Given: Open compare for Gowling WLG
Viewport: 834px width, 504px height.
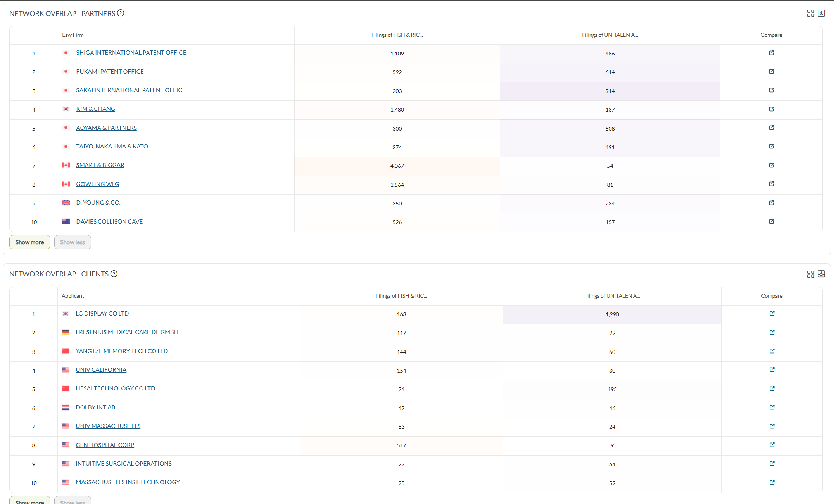Looking at the screenshot, I should [771, 184].
